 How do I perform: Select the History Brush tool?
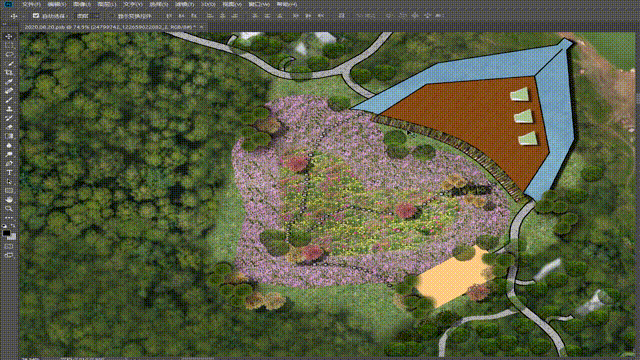[x=9, y=118]
